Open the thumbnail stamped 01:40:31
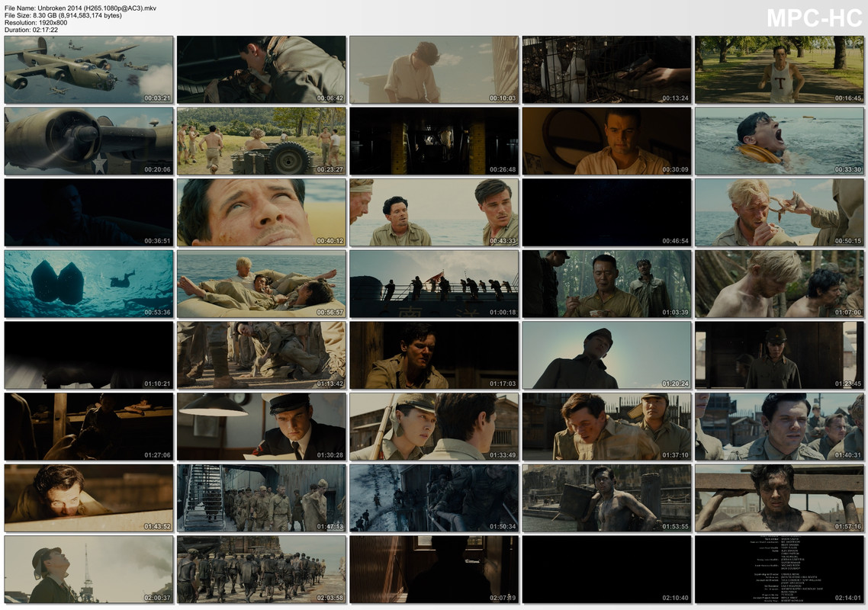 tap(780, 427)
